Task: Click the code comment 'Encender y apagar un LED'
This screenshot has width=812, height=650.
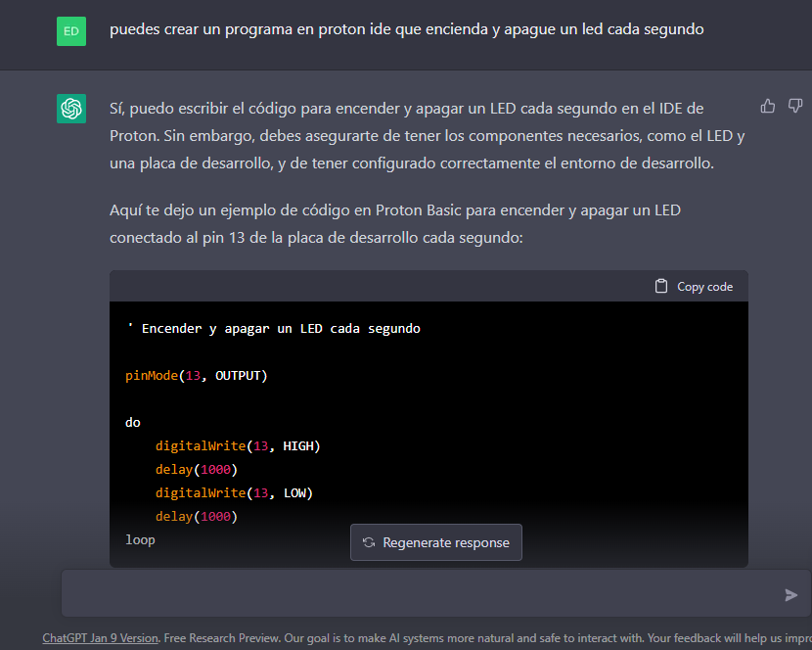Action: coord(273,329)
